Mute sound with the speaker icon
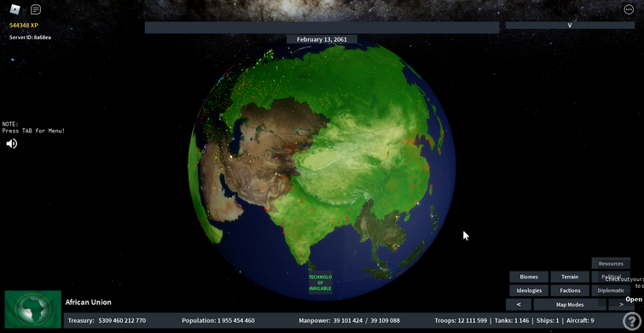This screenshot has width=644, height=333. tap(11, 143)
